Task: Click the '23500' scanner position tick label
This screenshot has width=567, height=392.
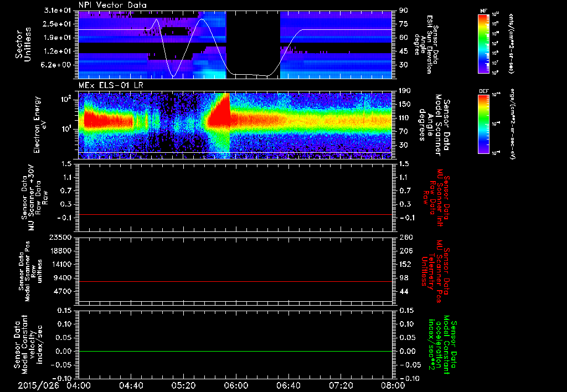Action: [x=60, y=238]
